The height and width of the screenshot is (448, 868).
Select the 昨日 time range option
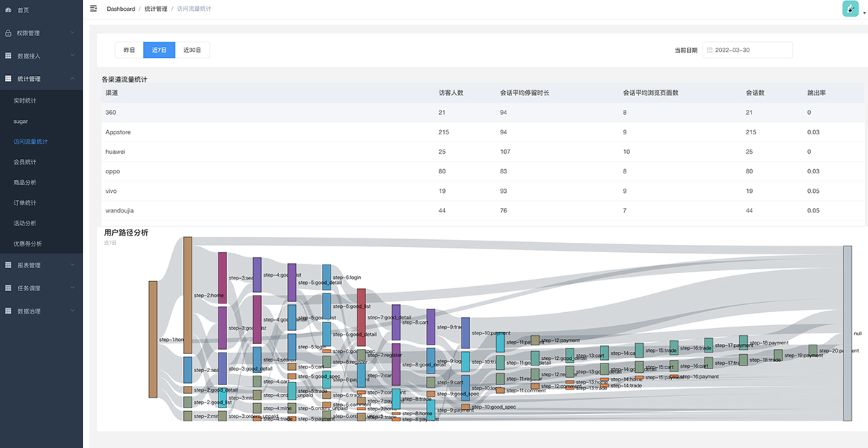coord(129,50)
